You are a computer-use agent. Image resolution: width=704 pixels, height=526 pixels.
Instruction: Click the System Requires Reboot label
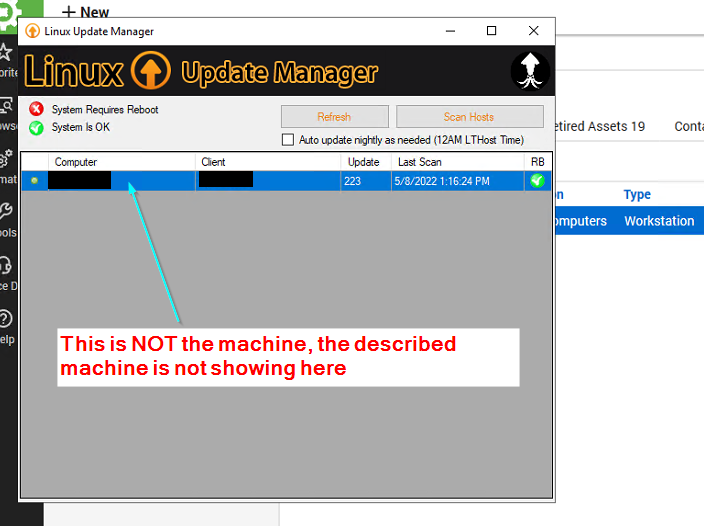[x=105, y=110]
